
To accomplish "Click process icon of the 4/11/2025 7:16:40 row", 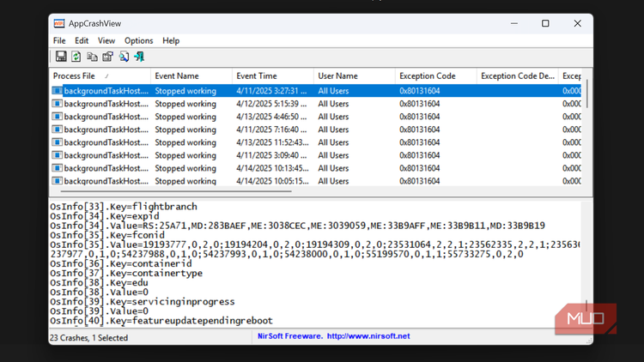I will (57, 130).
